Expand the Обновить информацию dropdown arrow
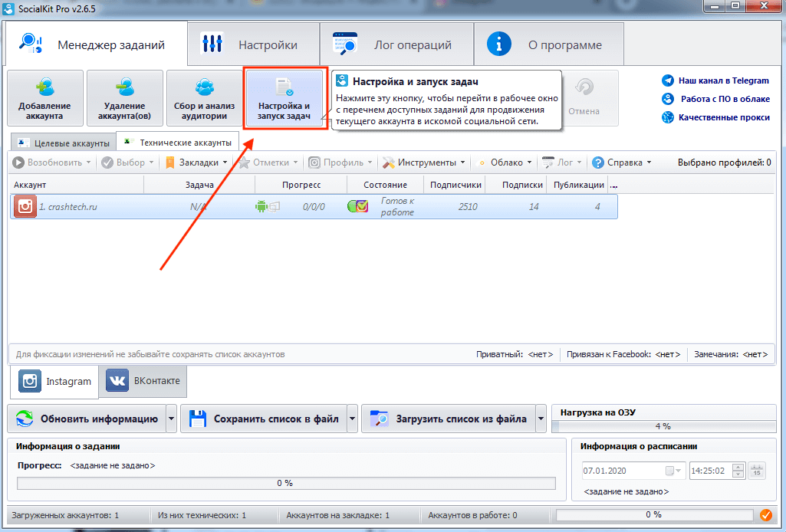The image size is (786, 532). point(172,419)
